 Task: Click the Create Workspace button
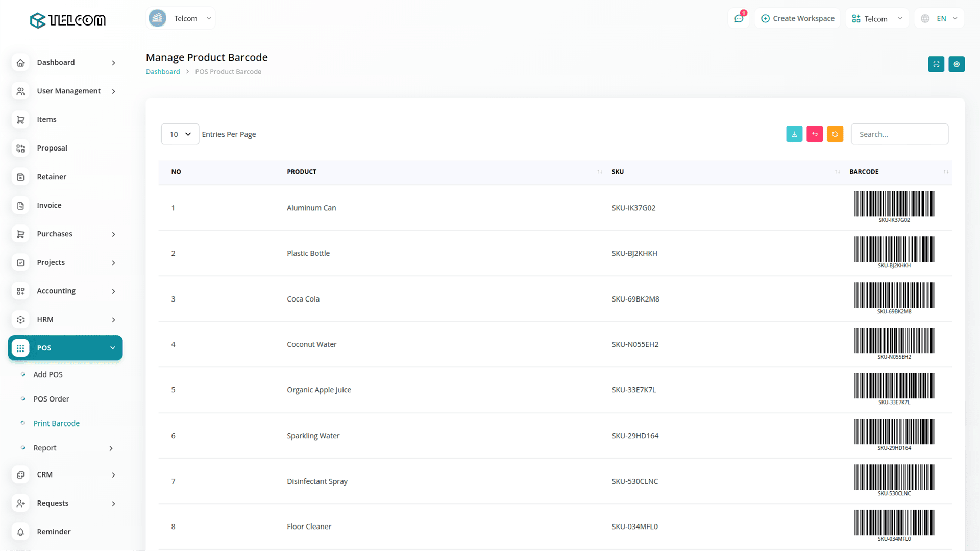(x=798, y=19)
